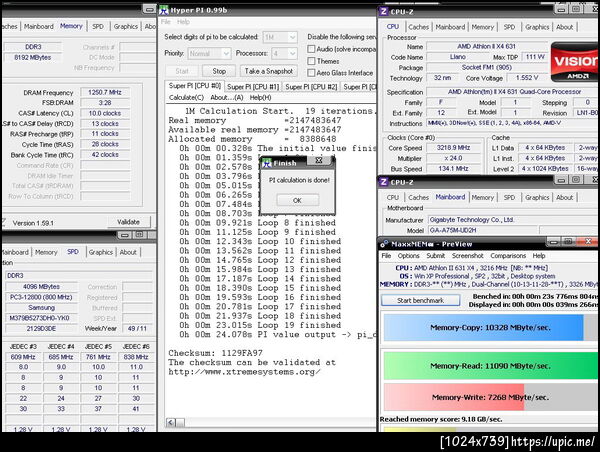
Task: Click the Multiplier value x 24.0
Action: point(453,158)
